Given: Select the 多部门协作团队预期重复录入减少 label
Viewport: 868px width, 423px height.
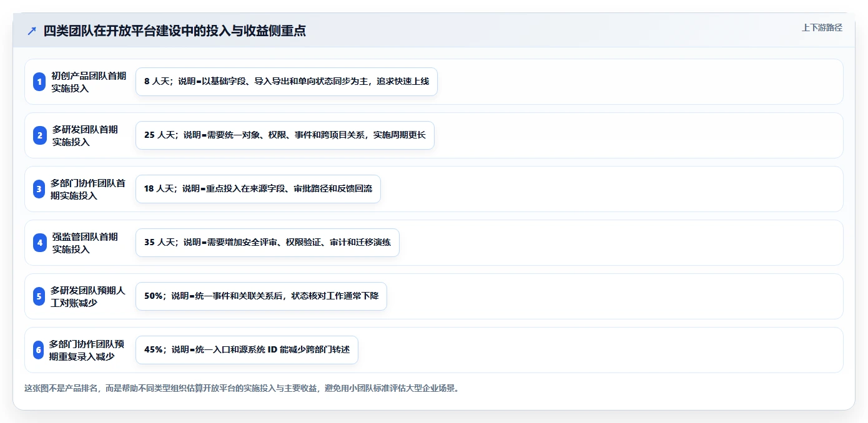Looking at the screenshot, I should (x=88, y=350).
